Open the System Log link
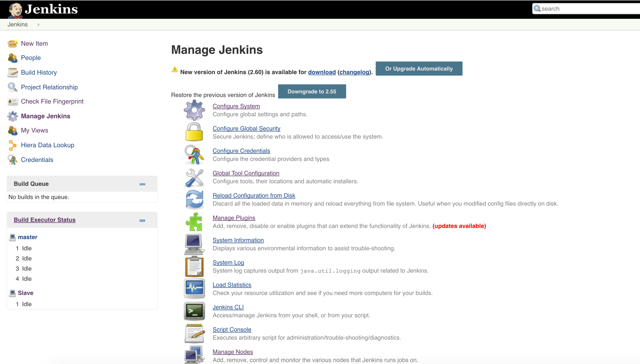Screen dimensions: 640x364 [x=228, y=263]
